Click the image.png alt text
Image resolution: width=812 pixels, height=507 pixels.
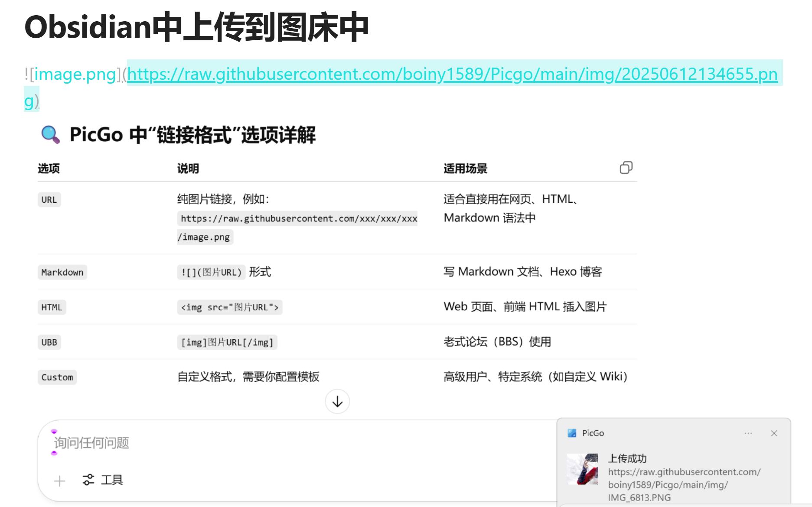75,74
